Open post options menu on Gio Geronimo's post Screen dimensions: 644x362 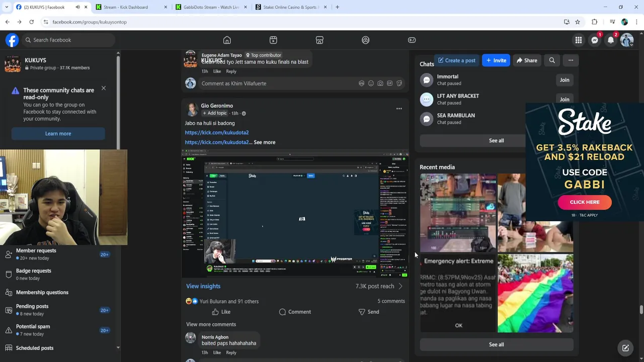(x=399, y=109)
